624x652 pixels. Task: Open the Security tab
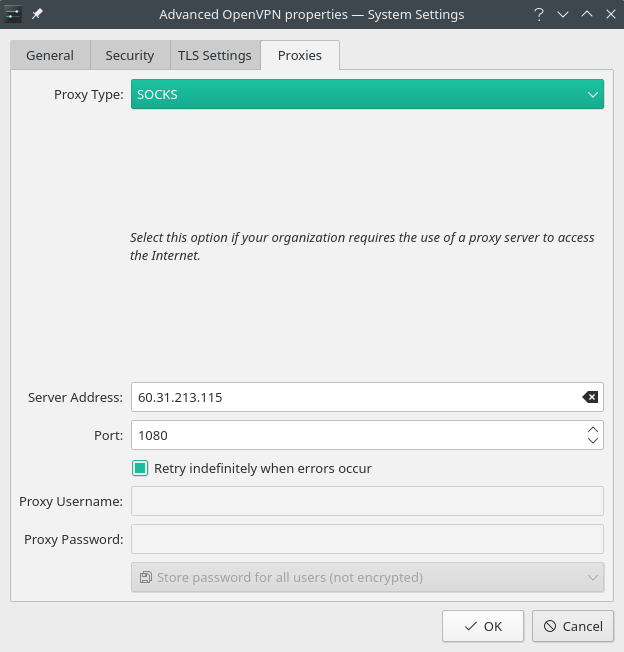coord(130,56)
